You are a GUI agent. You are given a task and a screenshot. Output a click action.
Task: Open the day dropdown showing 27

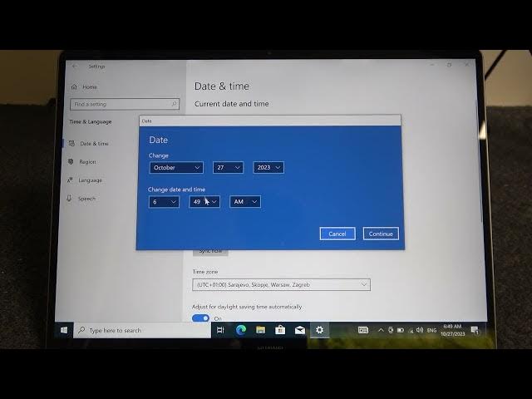pos(228,168)
